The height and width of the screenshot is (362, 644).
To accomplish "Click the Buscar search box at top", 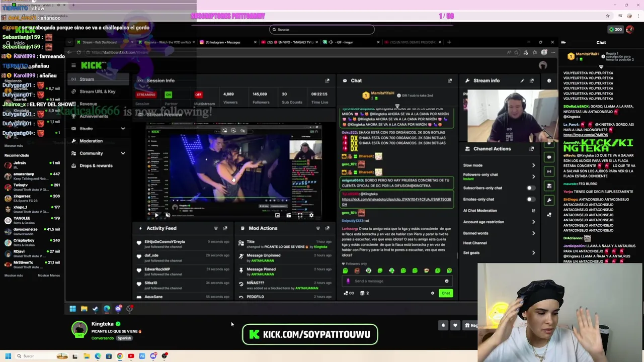I will click(322, 30).
